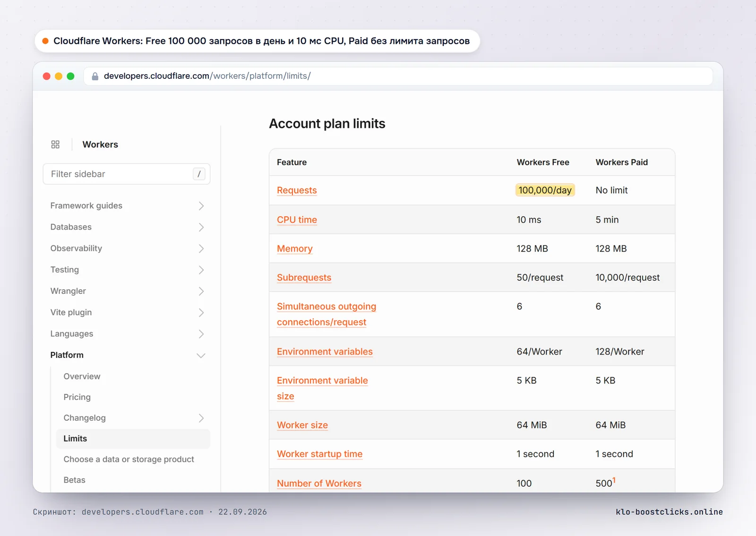This screenshot has height=536, width=756.
Task: Open the Worker size feature link
Action: (x=302, y=425)
